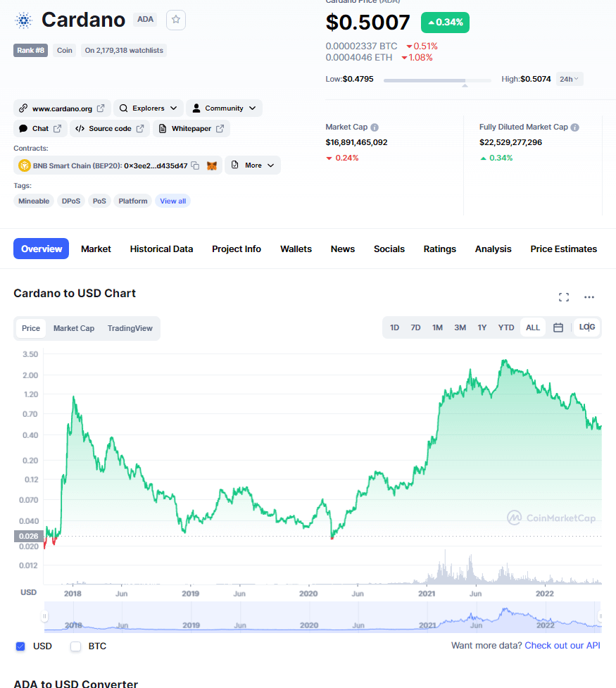Click the PoS tag
616x688 pixels.
point(99,201)
